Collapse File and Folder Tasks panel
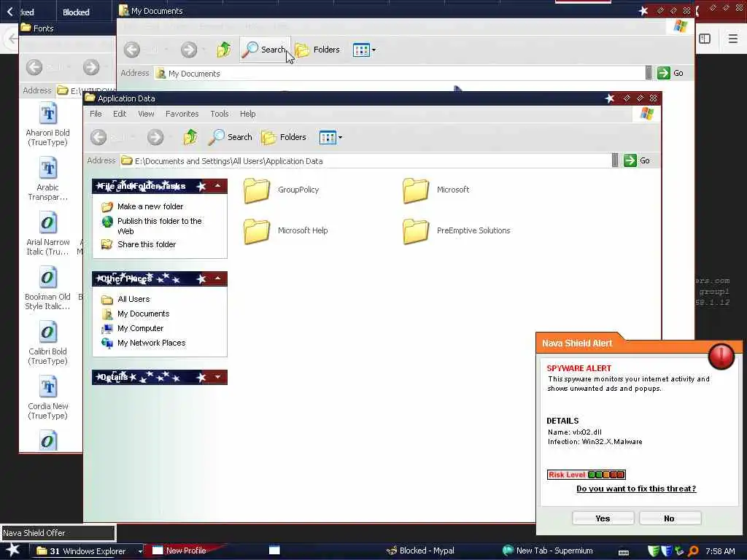This screenshot has height=560, width=747. [217, 186]
